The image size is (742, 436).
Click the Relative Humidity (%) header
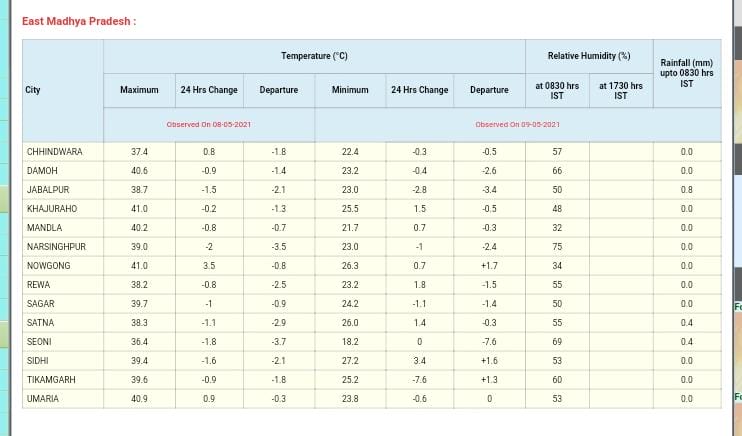[588, 56]
